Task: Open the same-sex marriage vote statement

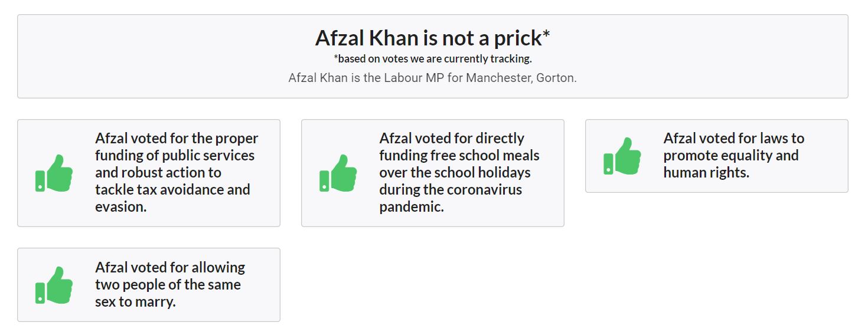Action: [x=169, y=284]
